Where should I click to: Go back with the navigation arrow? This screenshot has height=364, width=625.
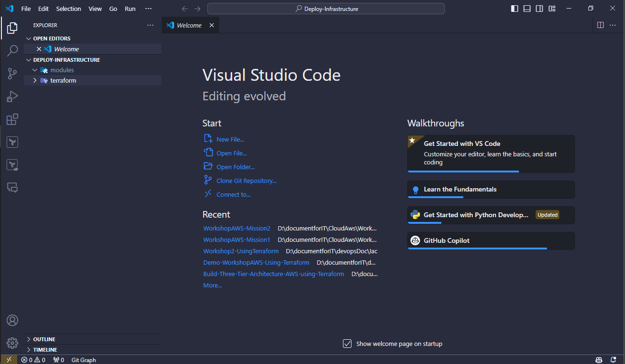[185, 9]
